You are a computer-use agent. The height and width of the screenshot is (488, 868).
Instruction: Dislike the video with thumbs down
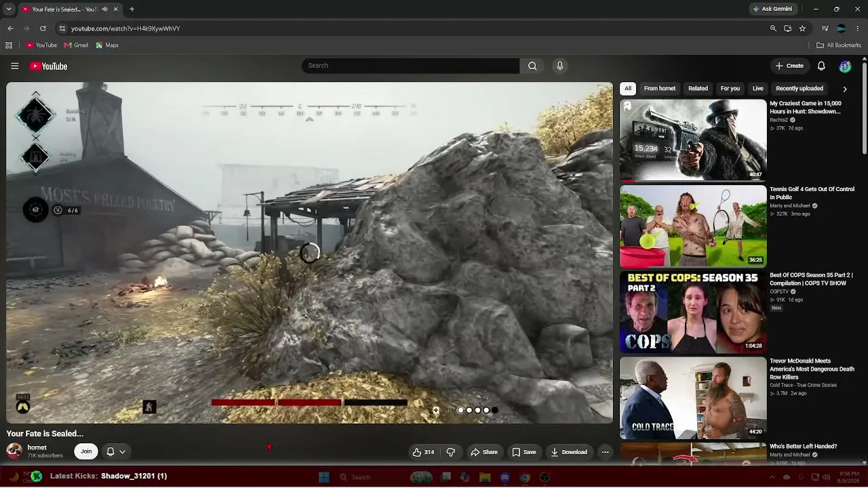450,452
